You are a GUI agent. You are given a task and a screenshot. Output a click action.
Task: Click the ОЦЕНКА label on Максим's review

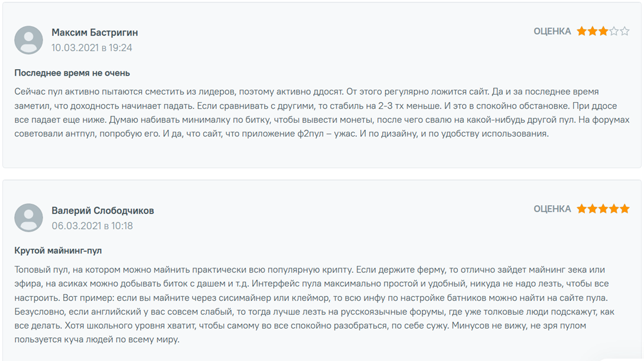pyautogui.click(x=552, y=31)
